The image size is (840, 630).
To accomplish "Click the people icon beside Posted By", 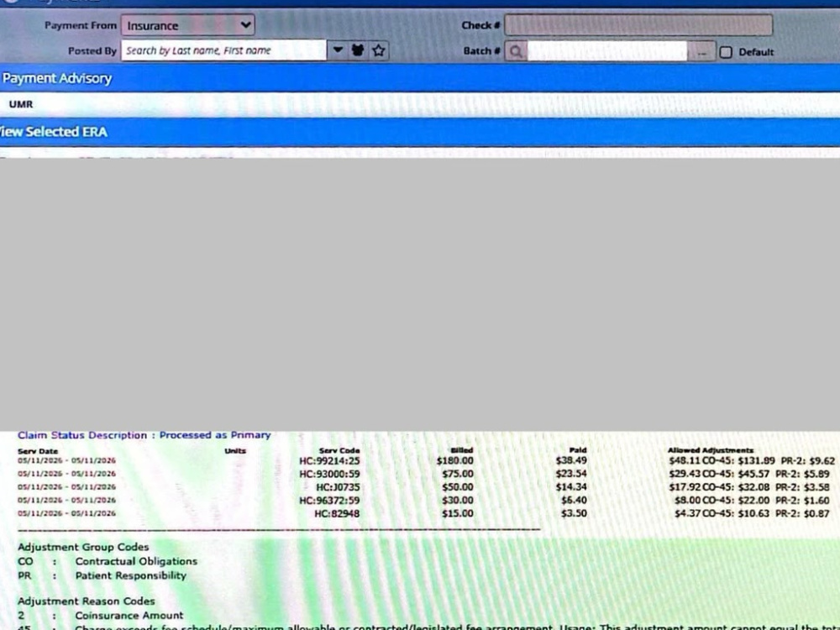I will pos(358,50).
